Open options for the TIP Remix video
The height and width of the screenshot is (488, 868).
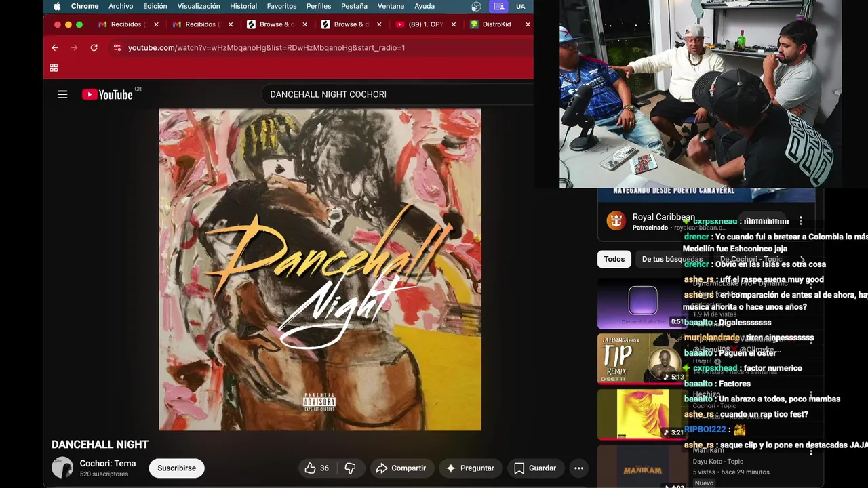tap(811, 340)
